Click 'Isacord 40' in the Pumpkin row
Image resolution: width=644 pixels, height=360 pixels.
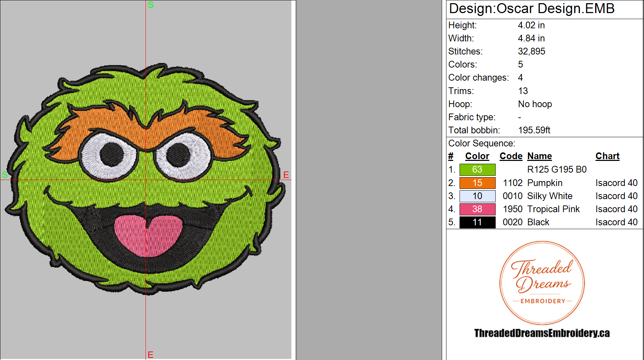click(x=616, y=183)
